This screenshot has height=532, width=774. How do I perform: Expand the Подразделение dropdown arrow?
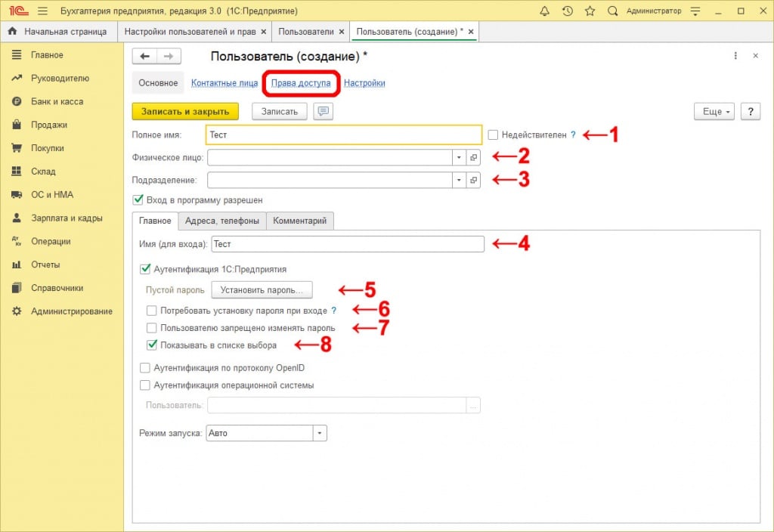[459, 181]
